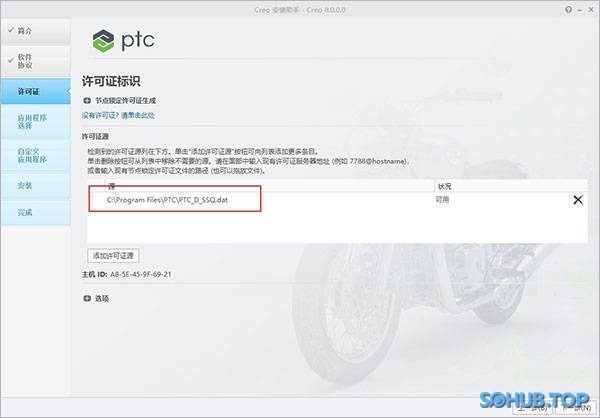The height and width of the screenshot is (418, 600).
Task: Go to 自定义应用程序 step
Action: coord(35,155)
